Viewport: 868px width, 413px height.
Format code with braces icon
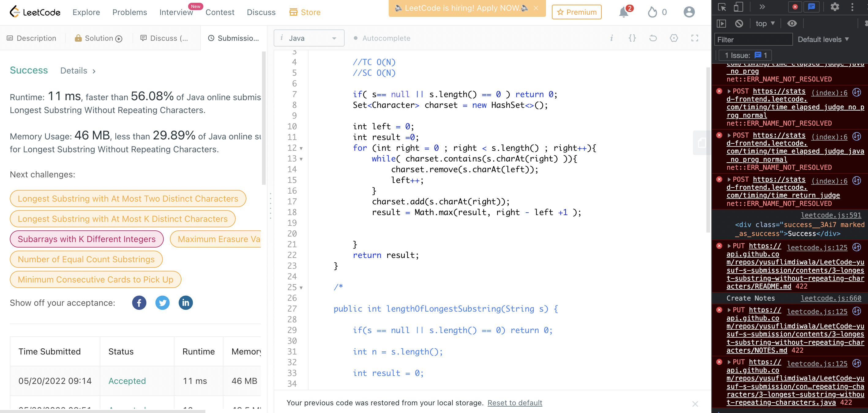632,38
